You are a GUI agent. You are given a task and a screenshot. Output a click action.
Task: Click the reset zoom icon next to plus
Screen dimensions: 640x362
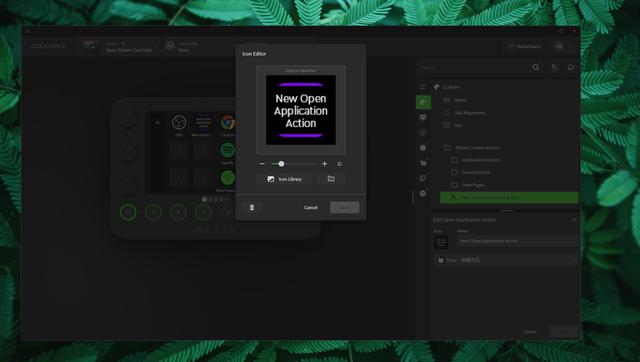339,164
